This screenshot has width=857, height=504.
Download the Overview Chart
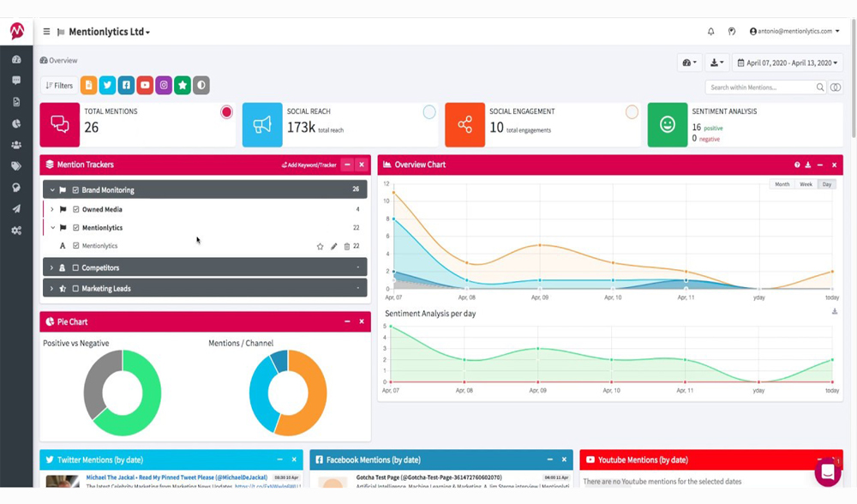click(x=808, y=165)
